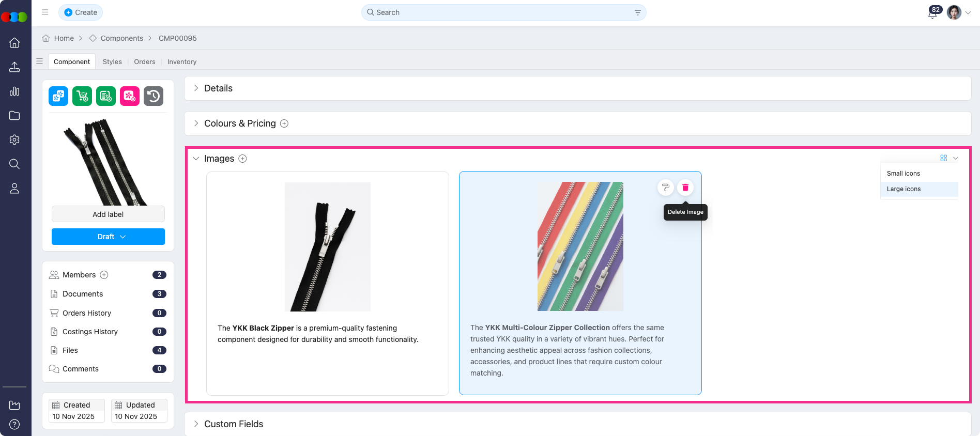
Task: Open the history clock icon in the action bar
Action: point(154,96)
